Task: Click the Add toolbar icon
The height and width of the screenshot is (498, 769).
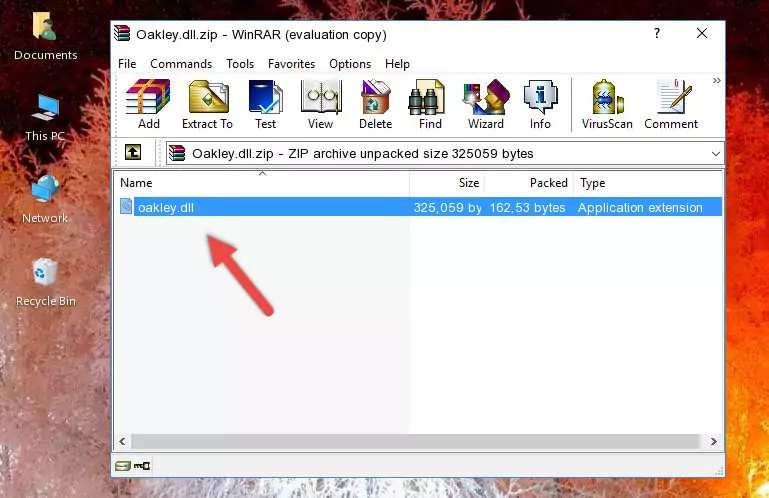Action: tap(148, 105)
